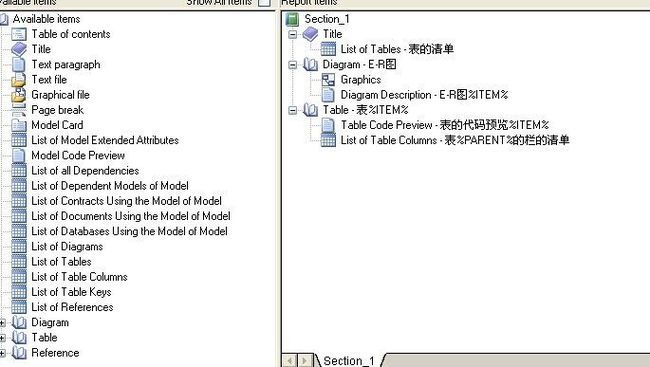Switch to the Section_1 tab
The height and width of the screenshot is (367, 650).
coord(349,361)
